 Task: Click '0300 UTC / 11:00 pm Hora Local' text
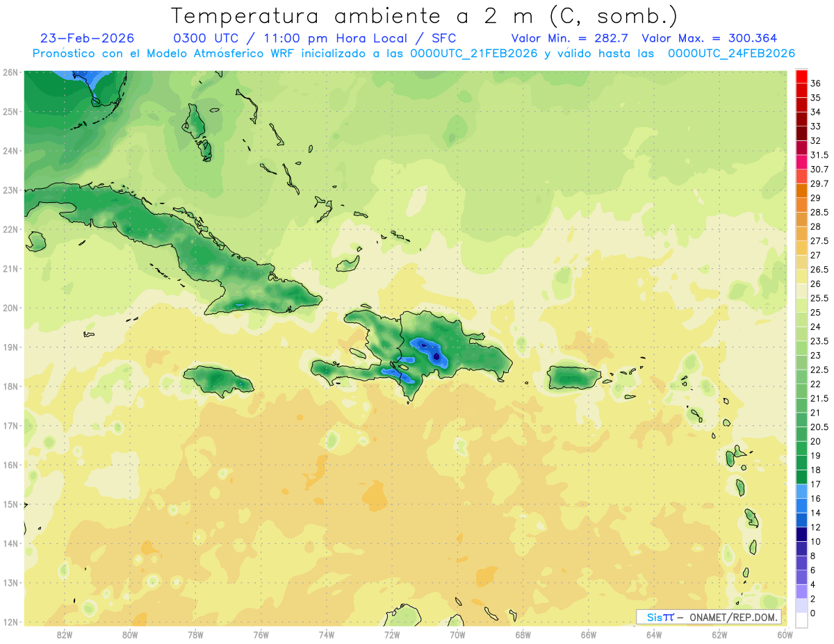(289, 38)
